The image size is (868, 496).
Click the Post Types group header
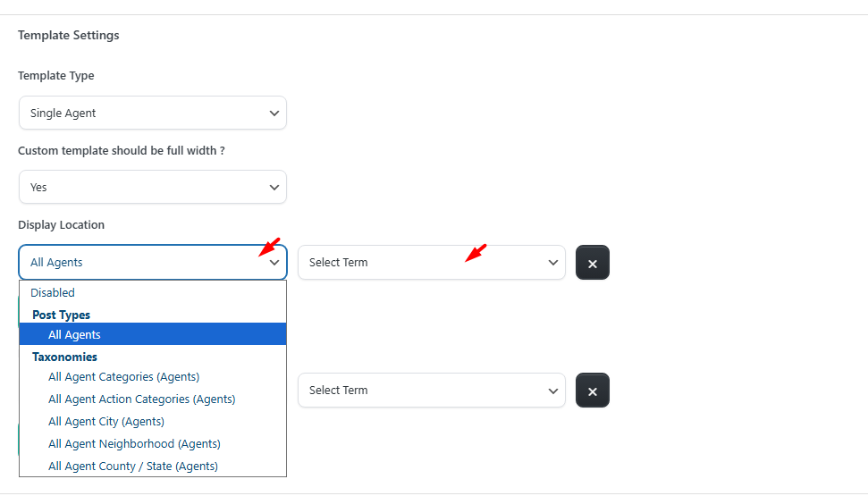tap(61, 315)
